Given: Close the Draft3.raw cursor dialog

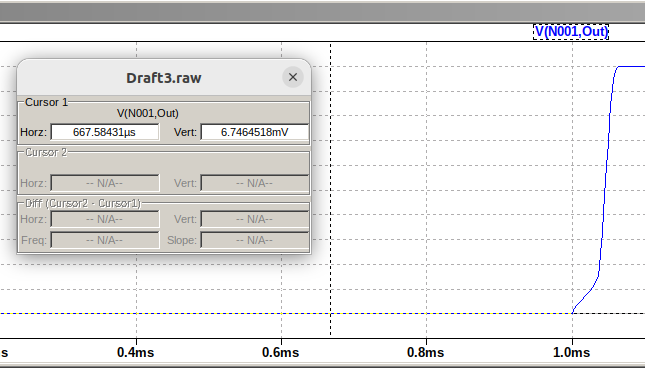Looking at the screenshot, I should click(292, 77).
